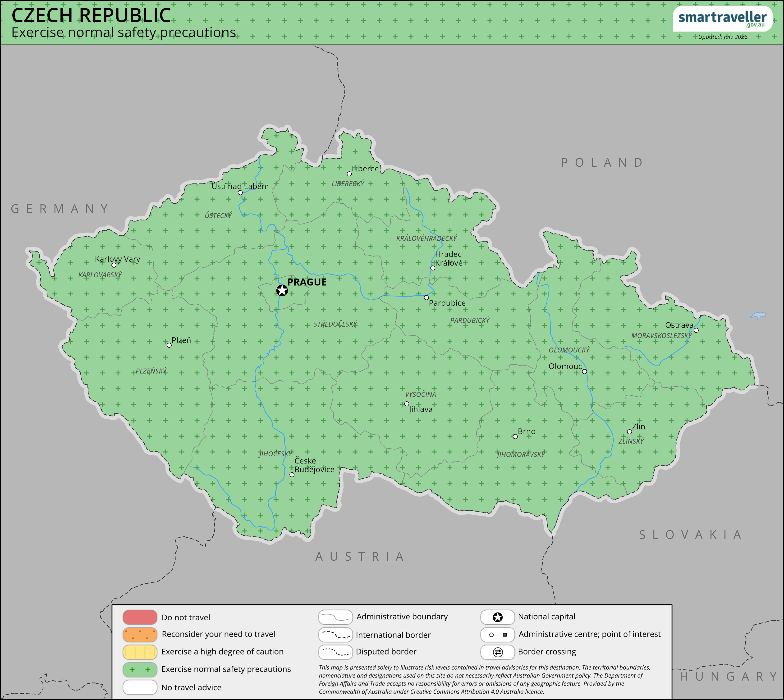Click the Plzeň city marker circle
Screen dimensions: 784x700
pyautogui.click(x=169, y=345)
